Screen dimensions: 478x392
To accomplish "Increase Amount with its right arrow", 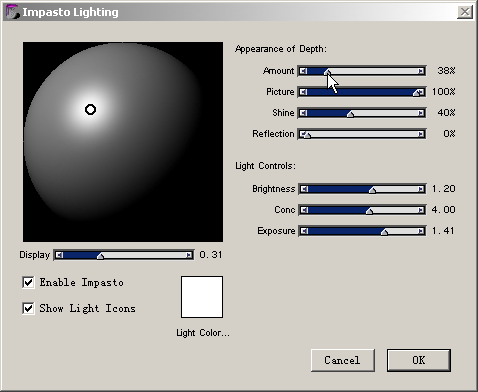I will pyautogui.click(x=421, y=71).
